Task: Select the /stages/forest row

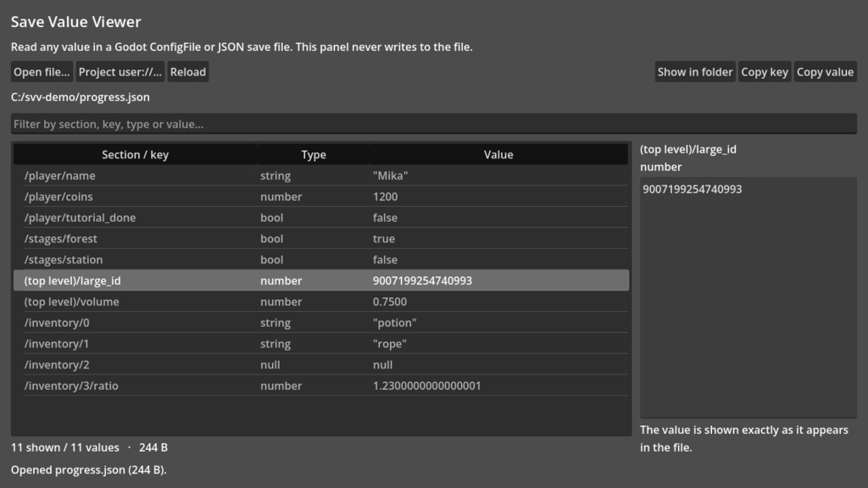Action: 321,238
